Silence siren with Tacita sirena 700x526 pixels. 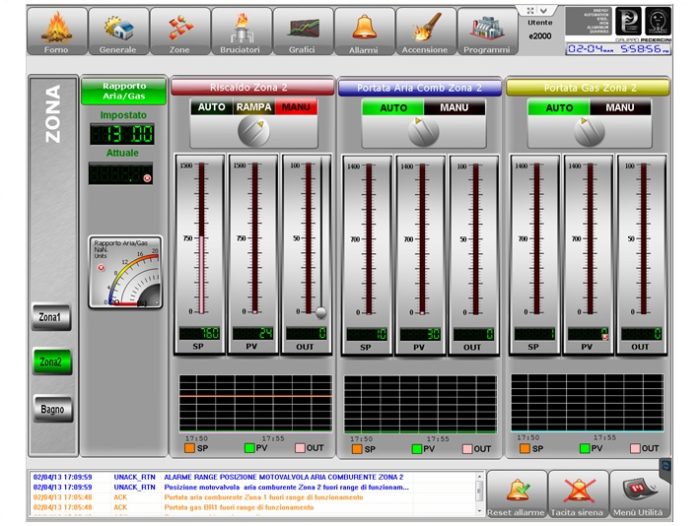coord(578,493)
